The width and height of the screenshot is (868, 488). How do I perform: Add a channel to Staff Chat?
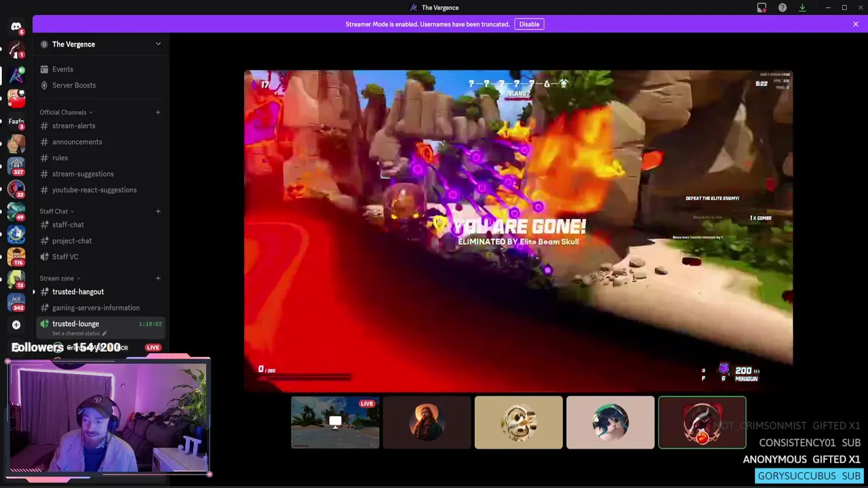158,211
